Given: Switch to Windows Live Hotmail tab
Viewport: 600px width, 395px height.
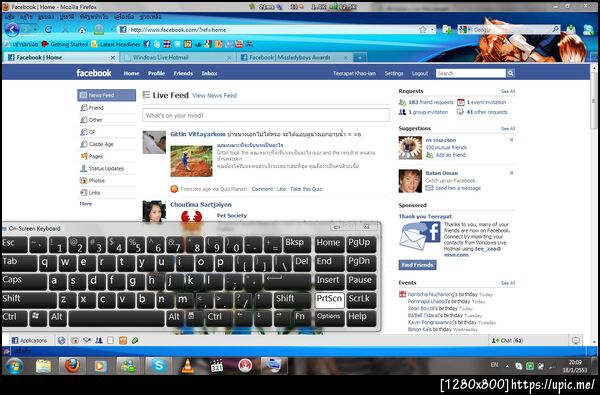Looking at the screenshot, I should pos(177,57).
